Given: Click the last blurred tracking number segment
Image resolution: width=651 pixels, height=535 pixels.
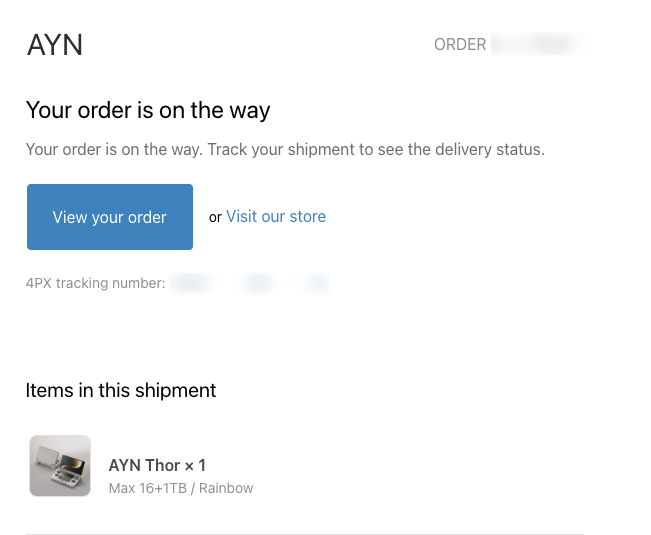Looking at the screenshot, I should (x=318, y=284).
